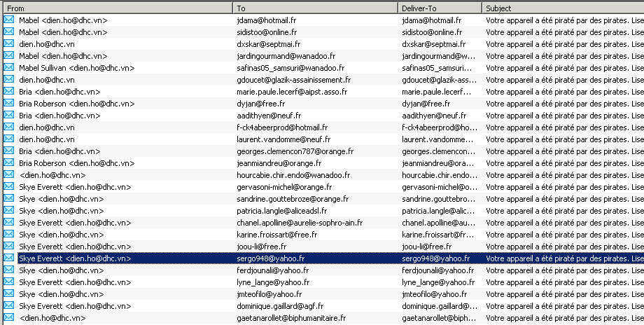The height and width of the screenshot is (325, 644).
Task: Select To cell ferdjounali@yahoo.fr
Action: click(273, 270)
